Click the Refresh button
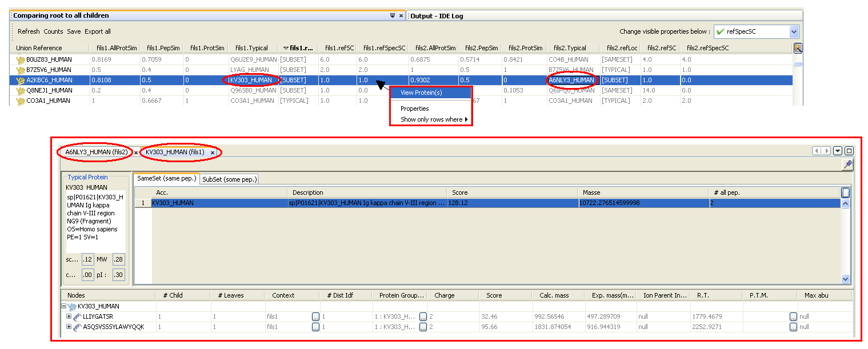This screenshot has width=868, height=349. tap(29, 31)
